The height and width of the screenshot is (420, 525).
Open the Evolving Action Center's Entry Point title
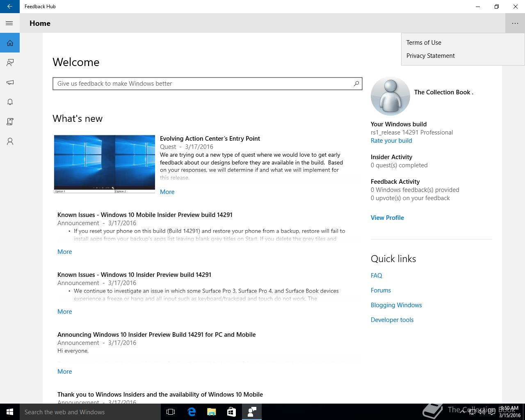[210, 139]
